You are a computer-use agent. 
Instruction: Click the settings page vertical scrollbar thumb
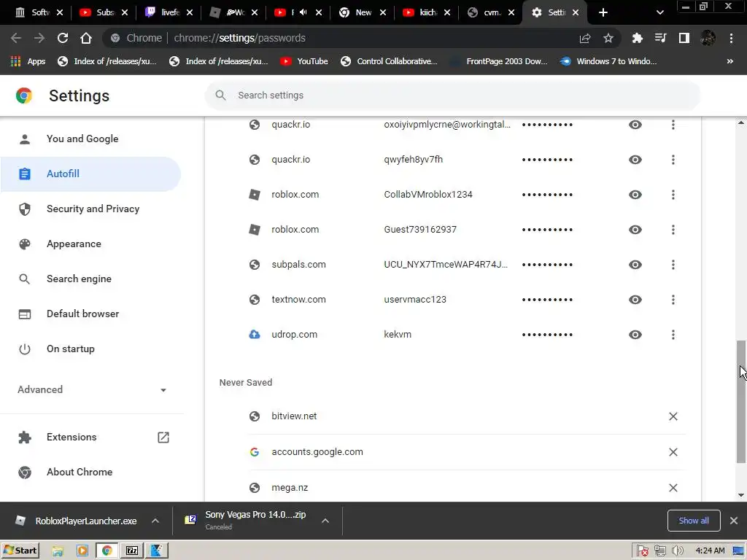[741, 402]
